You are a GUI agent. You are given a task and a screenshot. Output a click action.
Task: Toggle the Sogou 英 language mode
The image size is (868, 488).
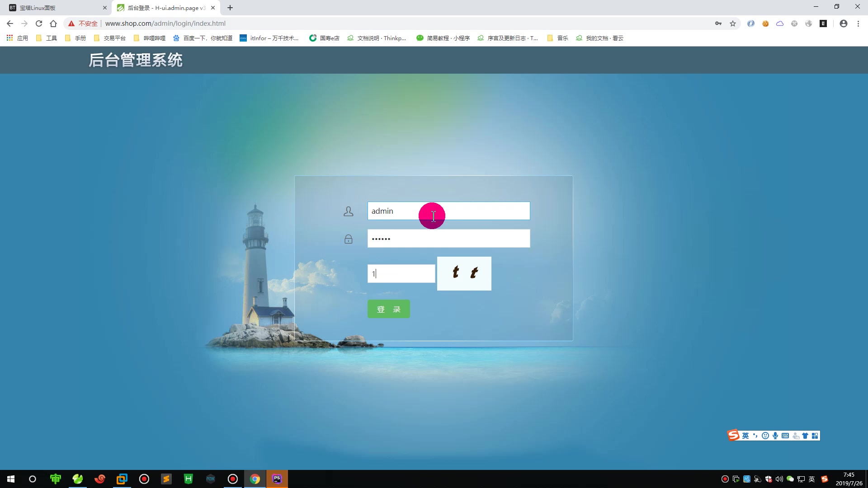(745, 435)
